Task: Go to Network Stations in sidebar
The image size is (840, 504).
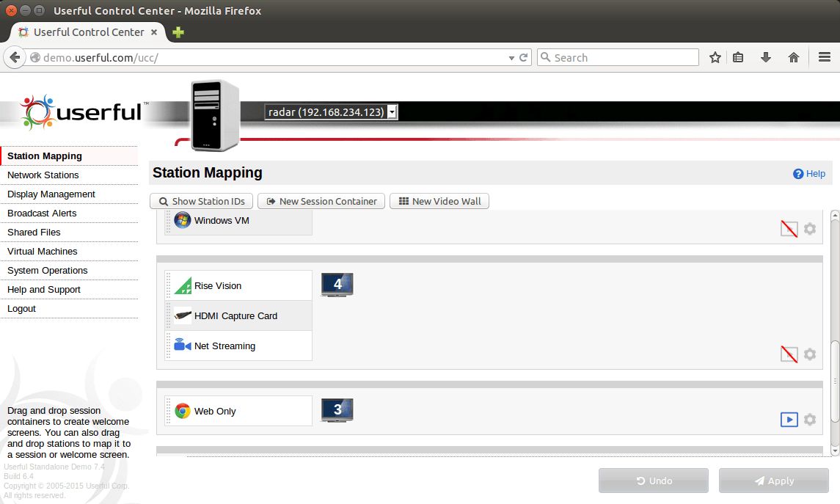Action: tap(43, 175)
